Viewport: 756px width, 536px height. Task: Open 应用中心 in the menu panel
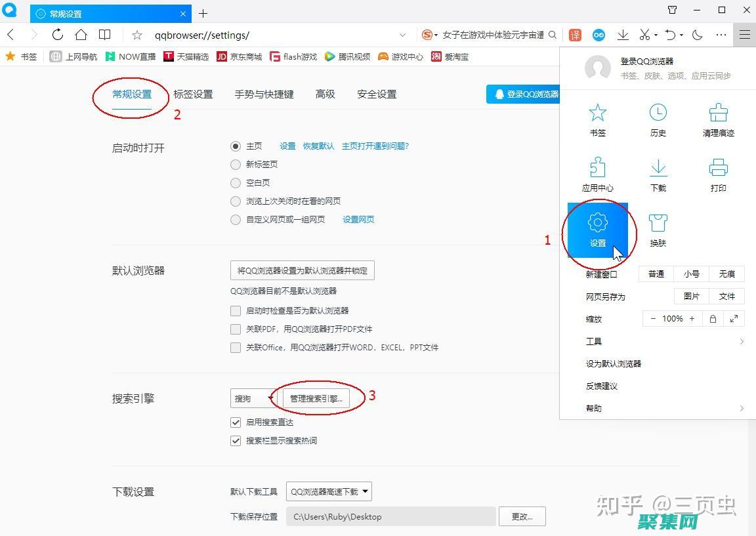[598, 175]
